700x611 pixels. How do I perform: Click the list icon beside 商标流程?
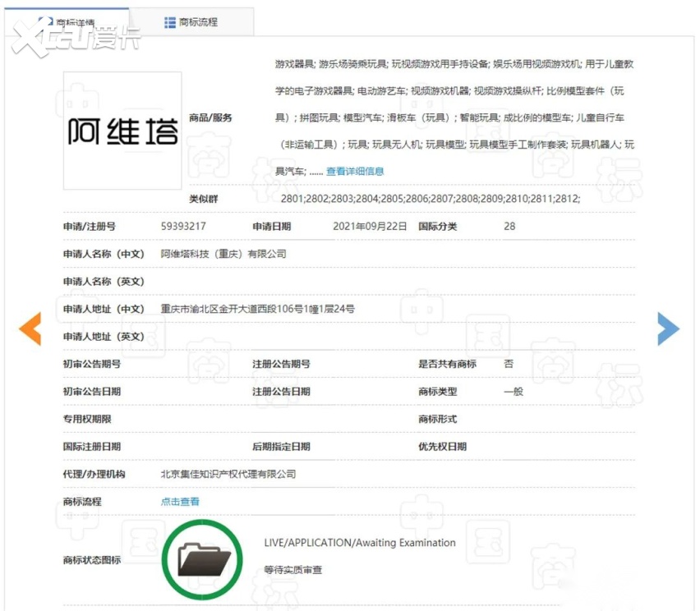pos(170,22)
